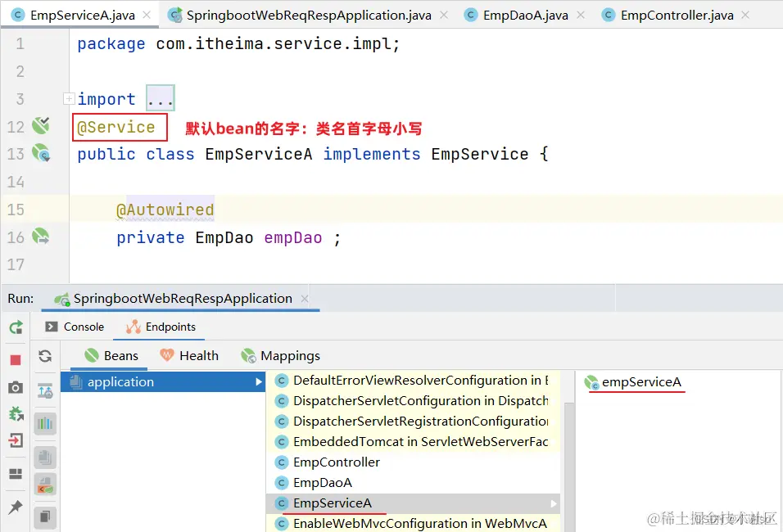Click the Endpoints tab icon

point(134,327)
